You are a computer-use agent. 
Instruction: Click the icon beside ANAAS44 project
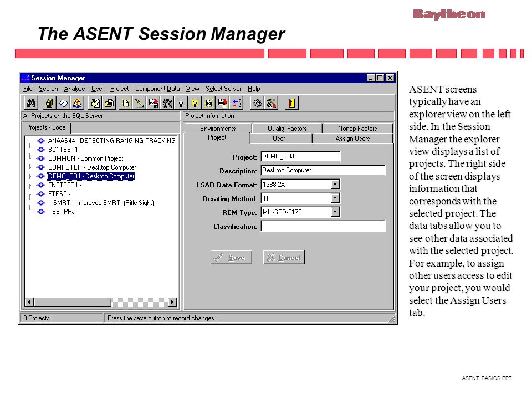pyautogui.click(x=41, y=140)
